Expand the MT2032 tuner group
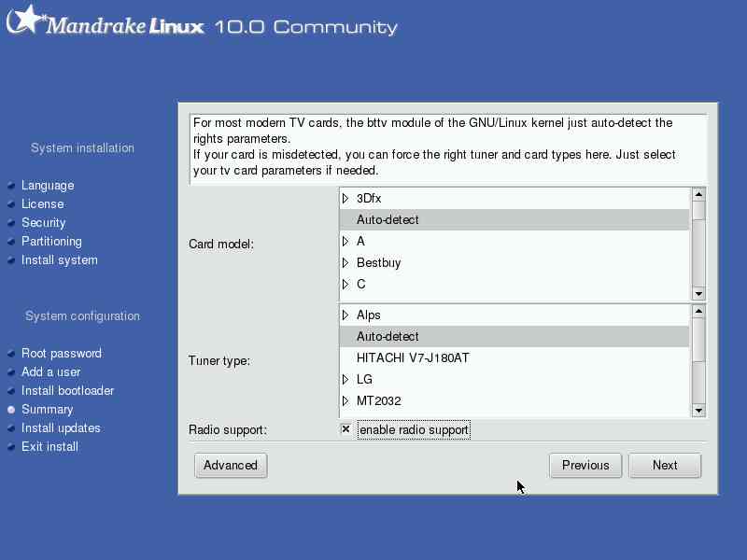Image resolution: width=747 pixels, height=560 pixels. coord(345,401)
